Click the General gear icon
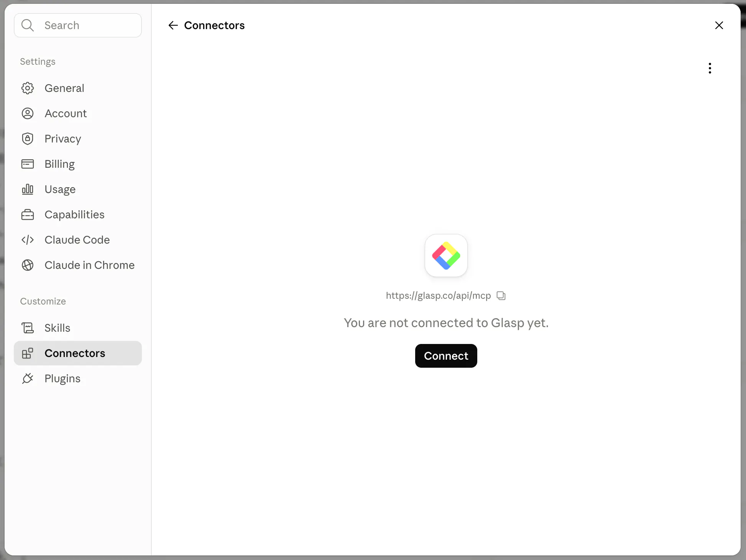Screen dimensions: 746x560 point(28,88)
